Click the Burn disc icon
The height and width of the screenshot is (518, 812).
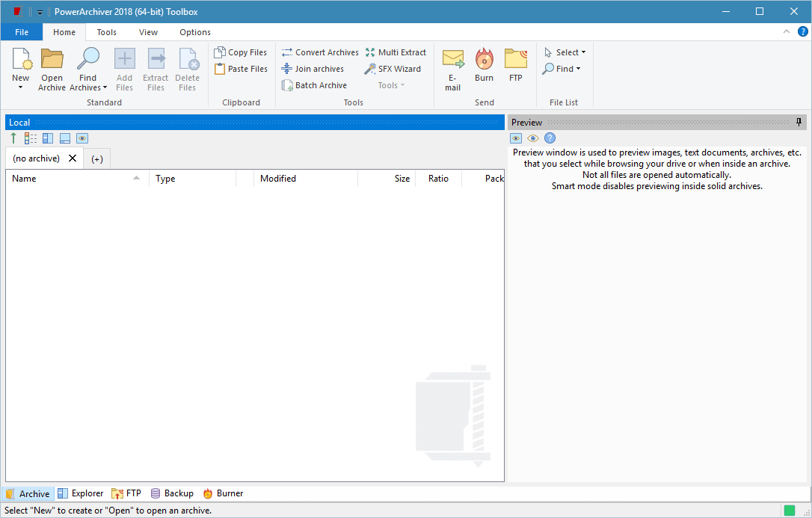point(485,58)
